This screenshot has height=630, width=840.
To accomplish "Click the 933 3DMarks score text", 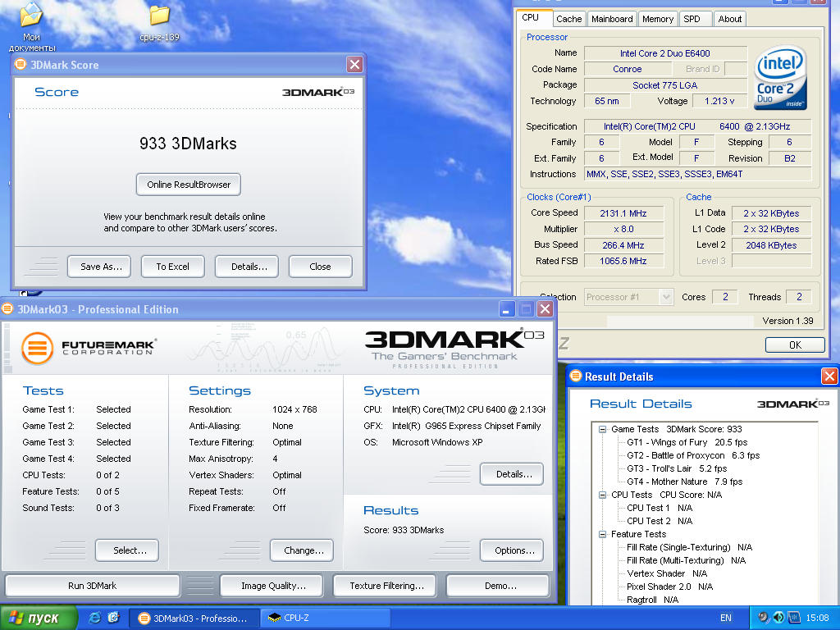I will 188,144.
